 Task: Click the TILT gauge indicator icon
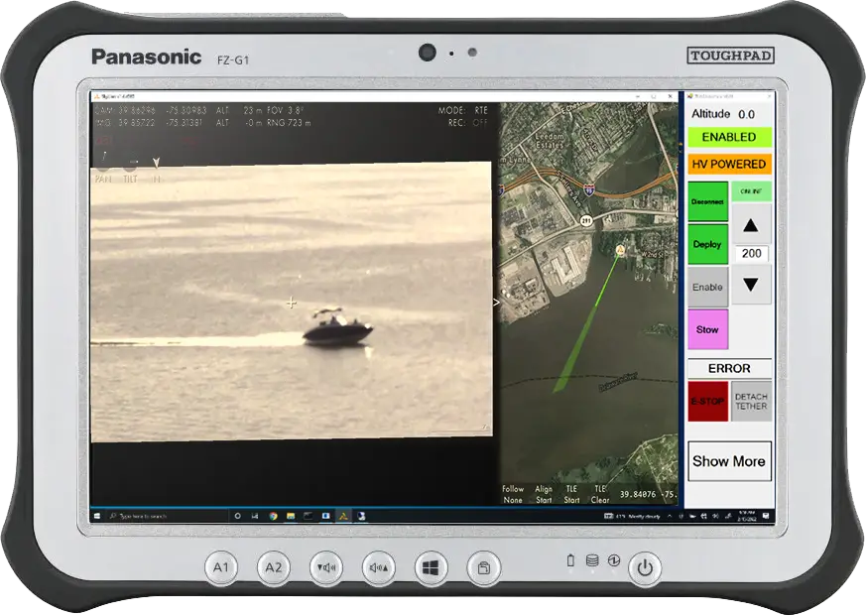tap(130, 164)
